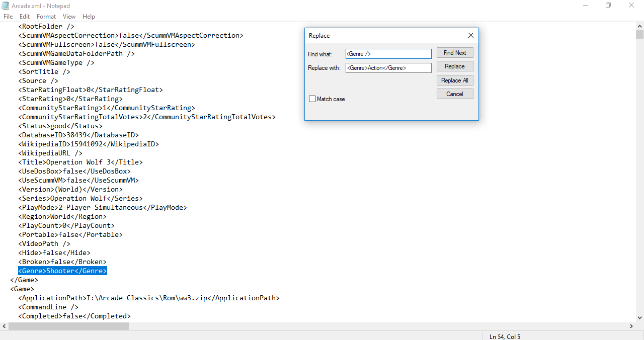The height and width of the screenshot is (340, 644).
Task: Open the Help menu
Action: 89,17
